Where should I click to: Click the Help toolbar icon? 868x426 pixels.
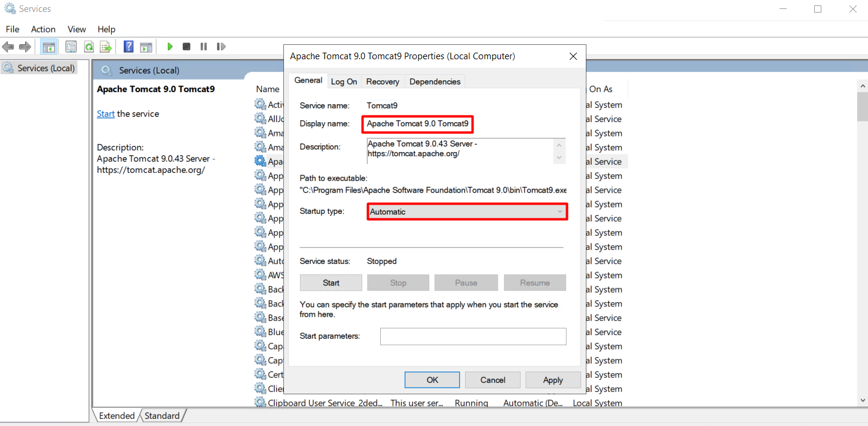point(128,46)
